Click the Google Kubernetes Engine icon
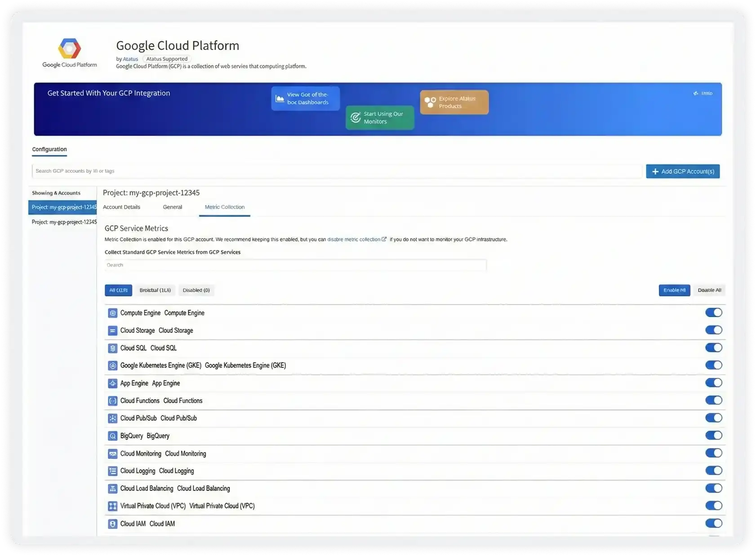Image resolution: width=756 pixels, height=556 pixels. 112,365
